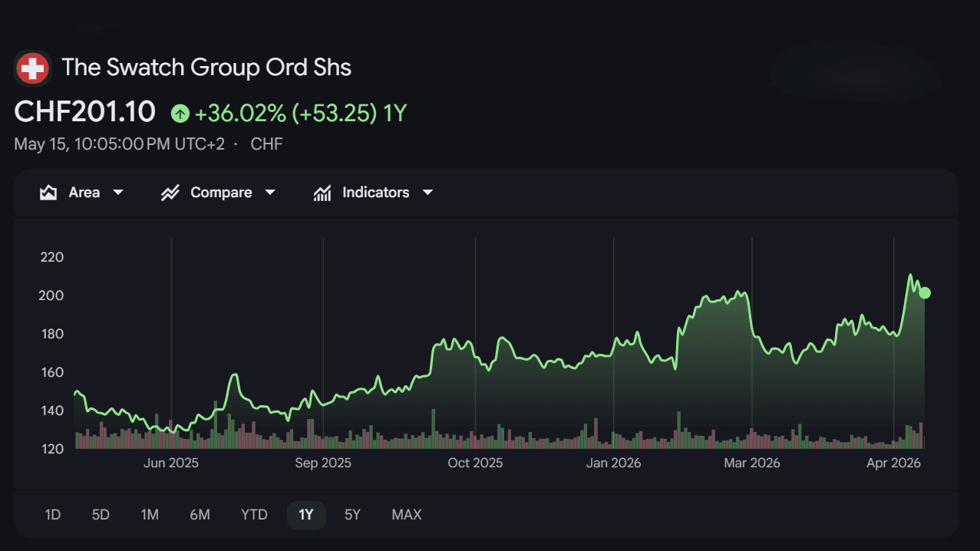Click the 220 y-axis label
This screenshot has height=551, width=980.
(51, 257)
